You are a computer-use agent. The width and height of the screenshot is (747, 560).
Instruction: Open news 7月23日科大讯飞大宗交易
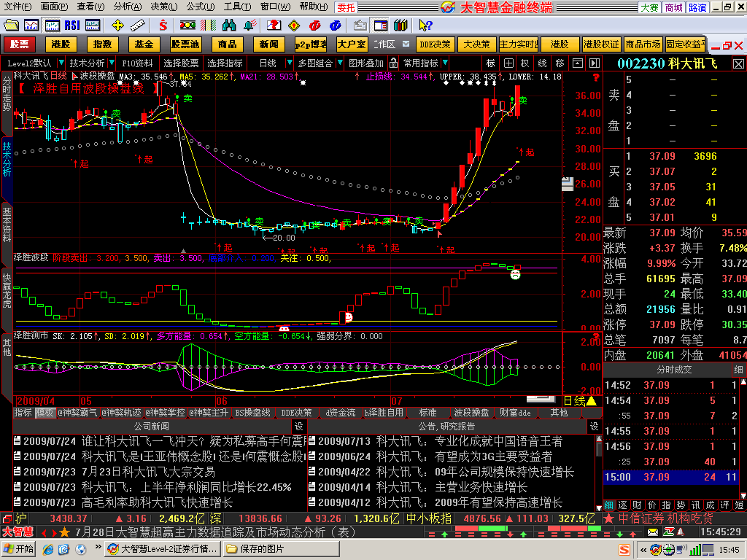tap(148, 472)
